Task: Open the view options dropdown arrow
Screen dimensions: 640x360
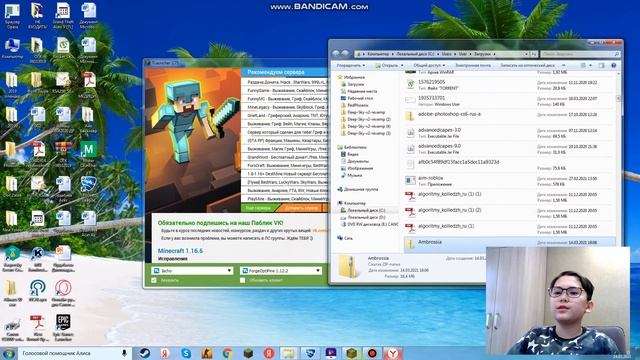Action: [x=590, y=65]
